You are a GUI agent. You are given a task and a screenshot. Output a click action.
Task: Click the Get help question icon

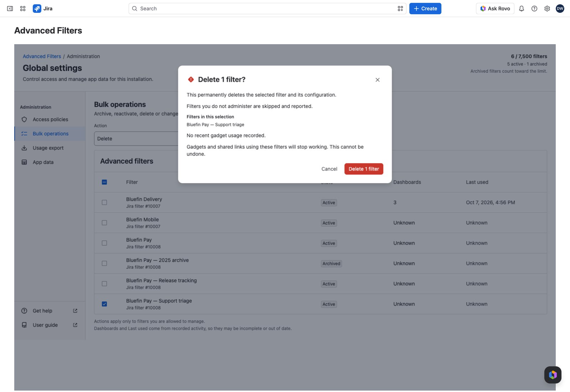click(24, 311)
